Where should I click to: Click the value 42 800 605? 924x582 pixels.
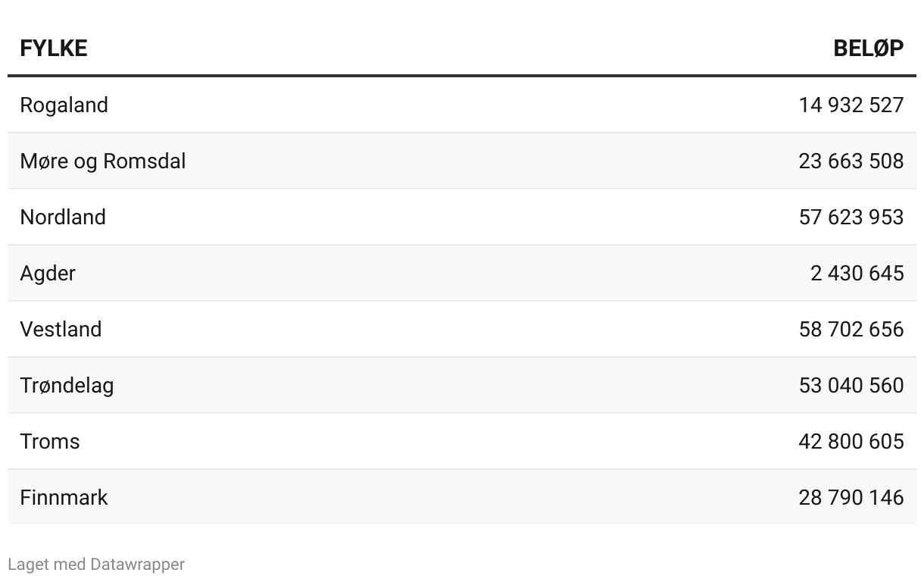(851, 441)
